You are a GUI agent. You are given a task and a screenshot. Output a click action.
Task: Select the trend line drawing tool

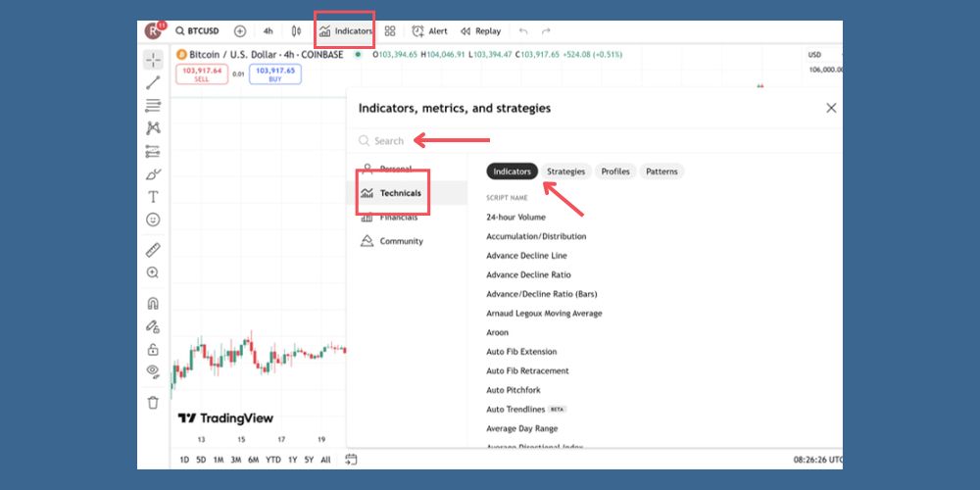pos(153,82)
